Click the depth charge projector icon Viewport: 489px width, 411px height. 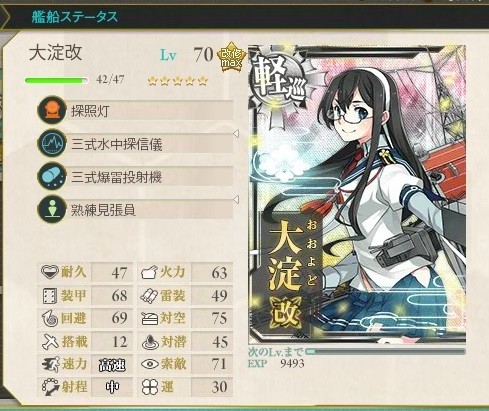[52, 176]
